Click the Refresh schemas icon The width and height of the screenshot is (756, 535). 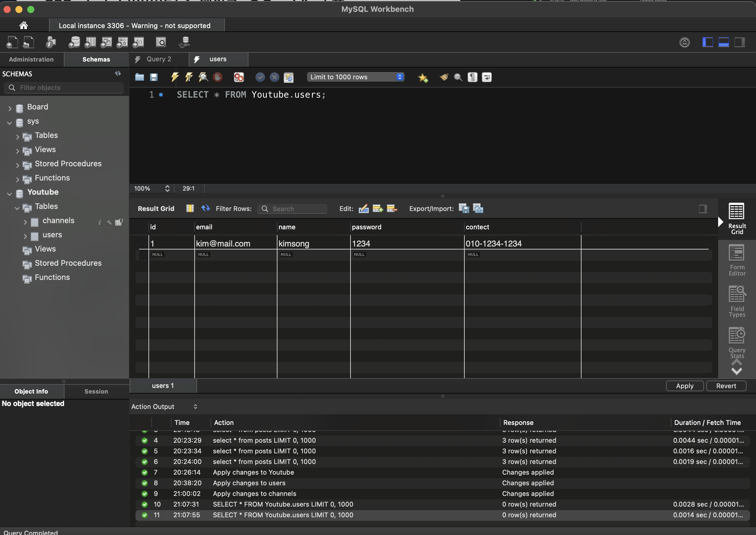point(118,73)
